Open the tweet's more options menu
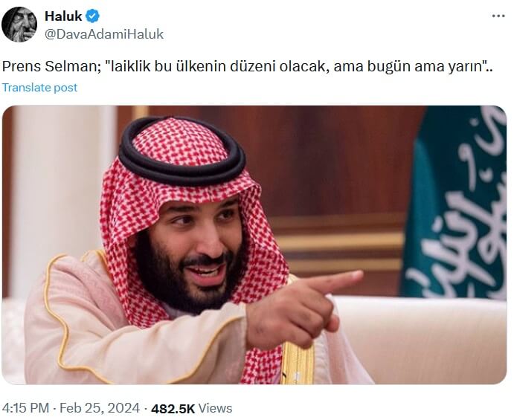 [498, 16]
